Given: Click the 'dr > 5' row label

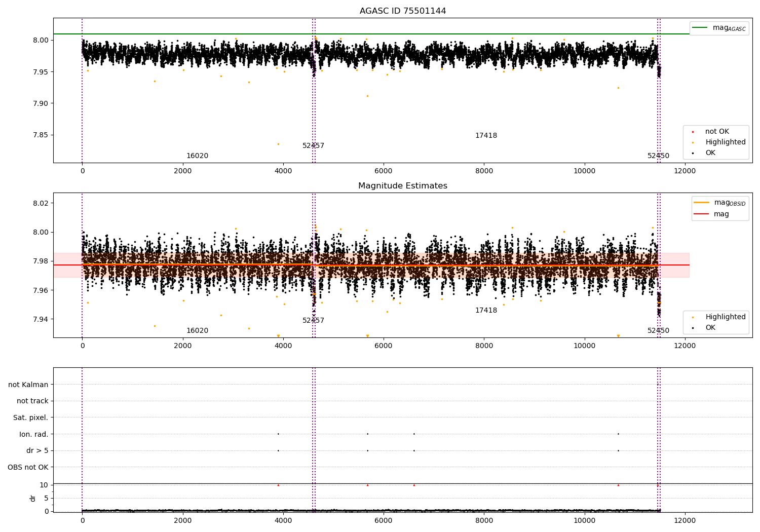Looking at the screenshot, I should 37,451.
